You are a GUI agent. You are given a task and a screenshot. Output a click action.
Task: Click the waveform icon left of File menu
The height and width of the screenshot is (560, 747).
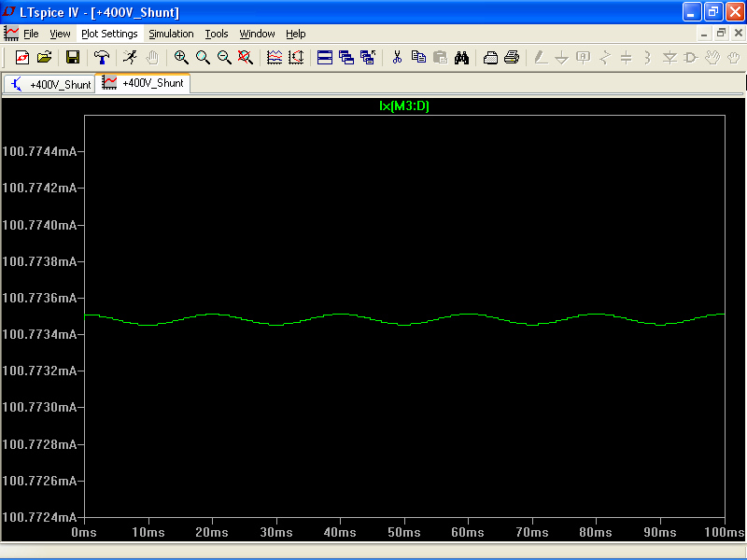click(11, 34)
